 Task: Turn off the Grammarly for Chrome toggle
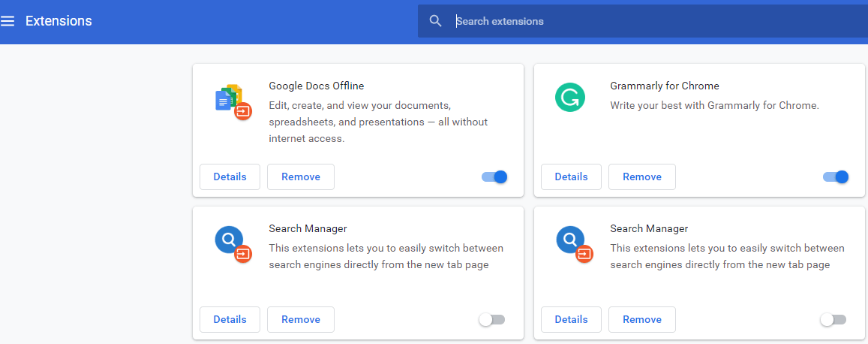(x=835, y=177)
